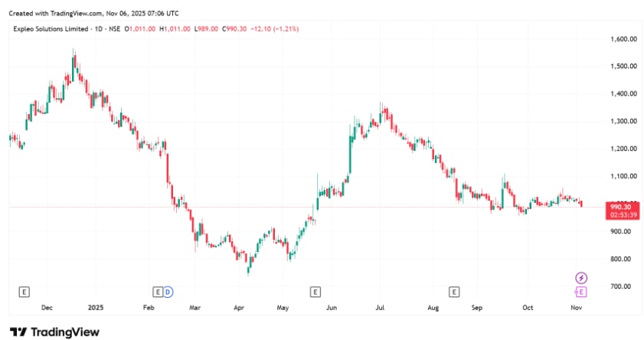Select the leftmost earnings E marker
Viewport: 644px width, 340px height.
pos(24,292)
